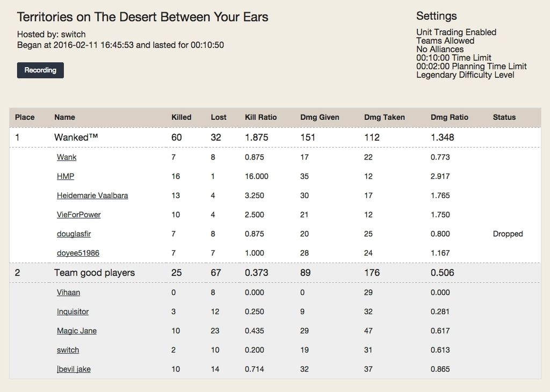Click Wanked™ team kill ratio 1.875
550x392 pixels.
click(256, 137)
